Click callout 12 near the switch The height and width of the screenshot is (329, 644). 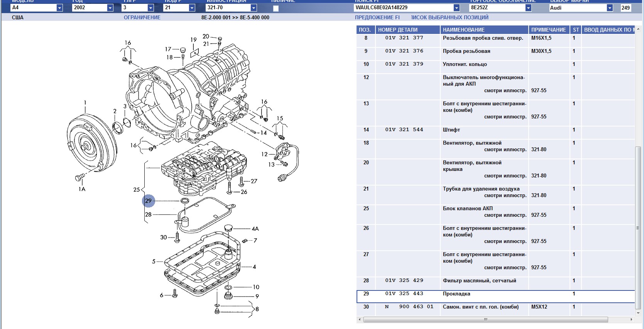point(264,154)
